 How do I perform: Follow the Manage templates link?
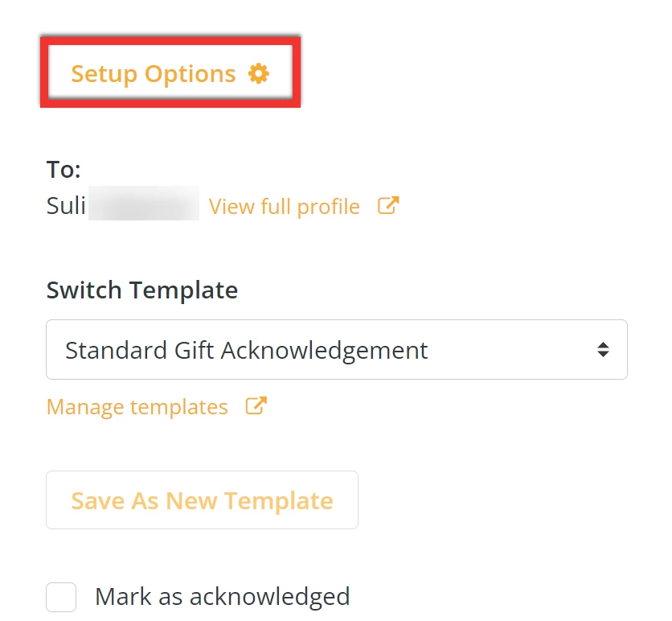coord(137,407)
